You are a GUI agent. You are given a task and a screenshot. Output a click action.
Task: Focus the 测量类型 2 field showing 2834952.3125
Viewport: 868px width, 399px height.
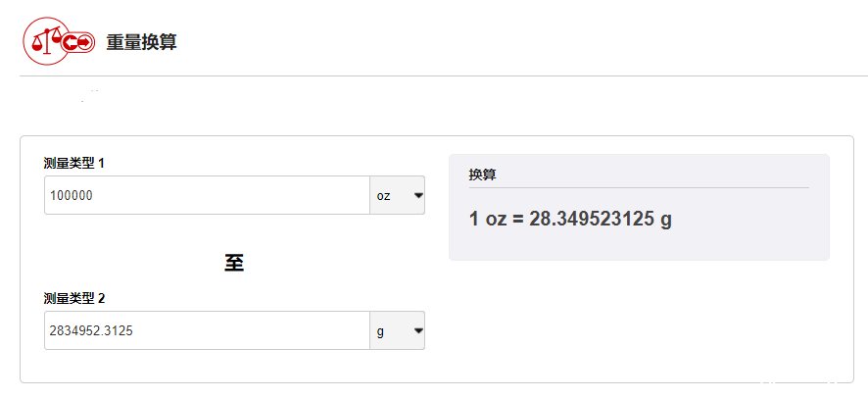coord(207,330)
